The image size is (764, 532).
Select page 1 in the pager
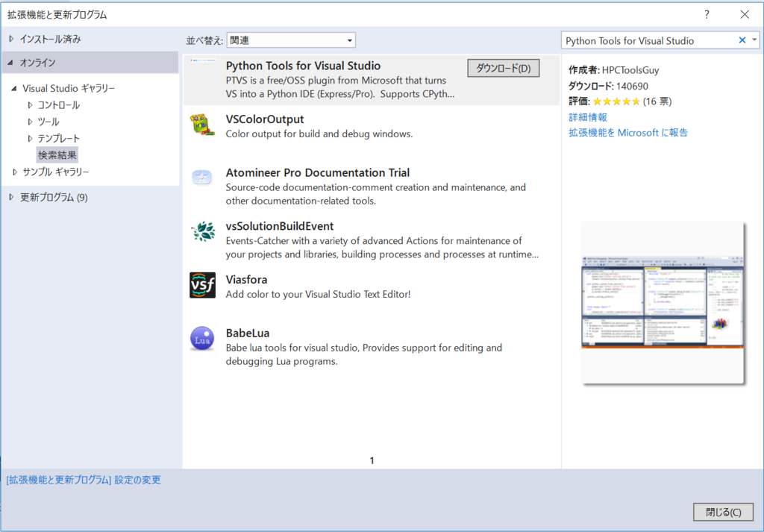372,460
